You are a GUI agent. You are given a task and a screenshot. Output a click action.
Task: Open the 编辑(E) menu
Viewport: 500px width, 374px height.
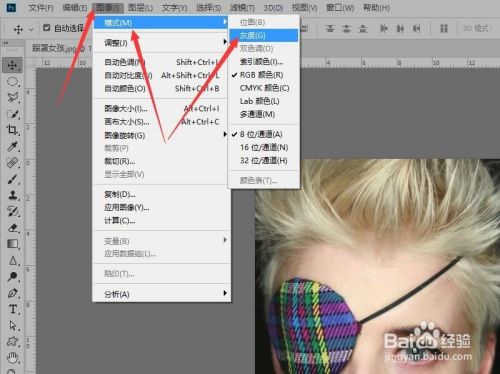[75, 7]
